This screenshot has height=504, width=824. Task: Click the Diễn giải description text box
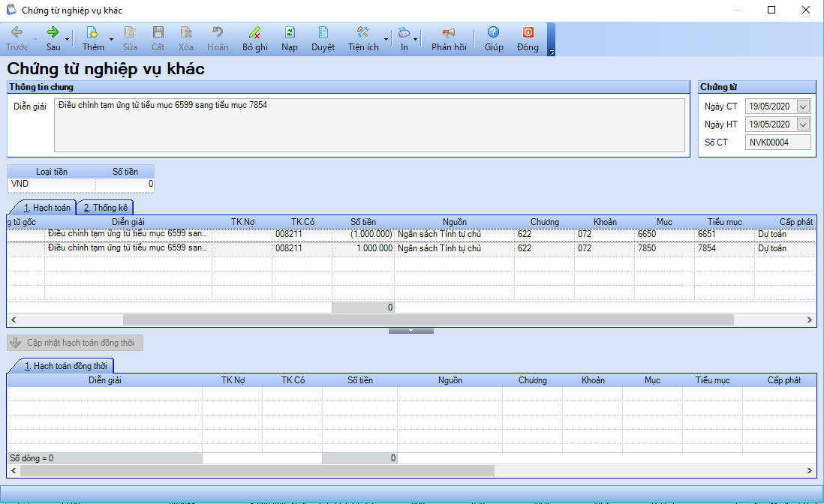click(369, 124)
